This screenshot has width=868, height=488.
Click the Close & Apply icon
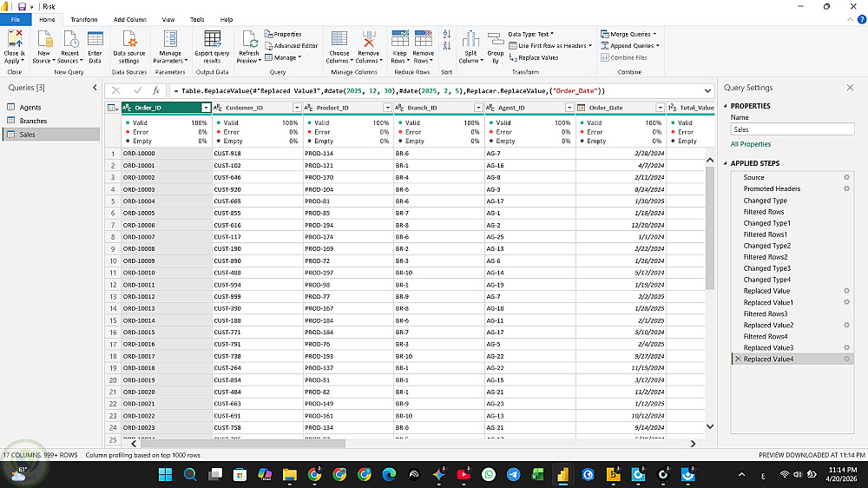15,39
